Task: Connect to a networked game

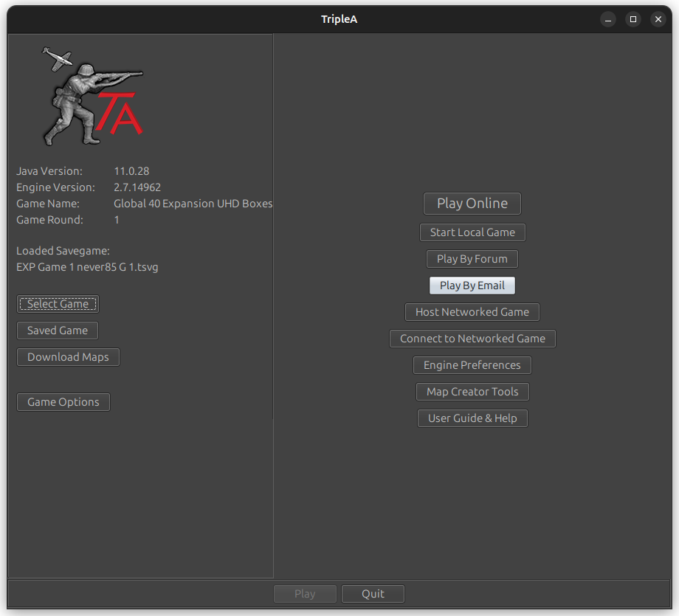Action: pos(472,338)
